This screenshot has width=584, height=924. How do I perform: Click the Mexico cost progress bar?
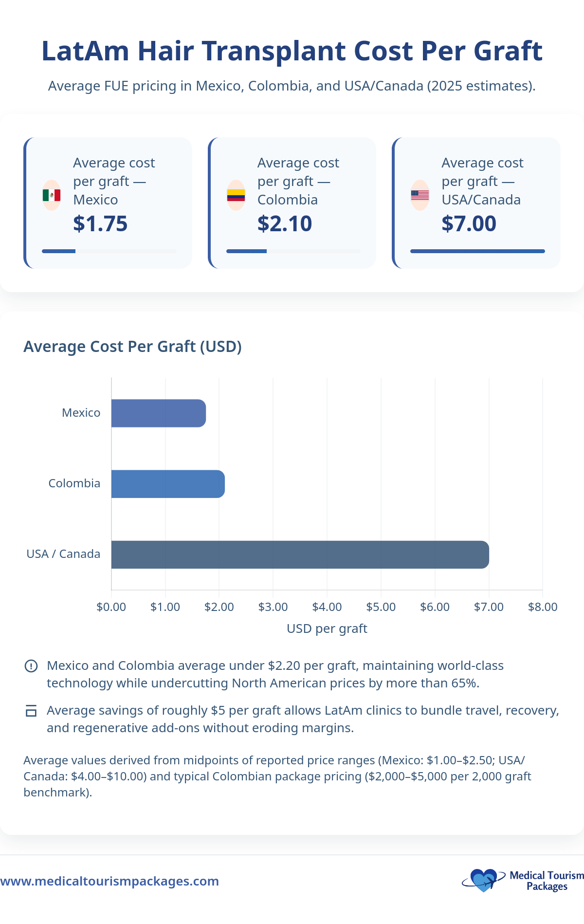pyautogui.click(x=109, y=251)
